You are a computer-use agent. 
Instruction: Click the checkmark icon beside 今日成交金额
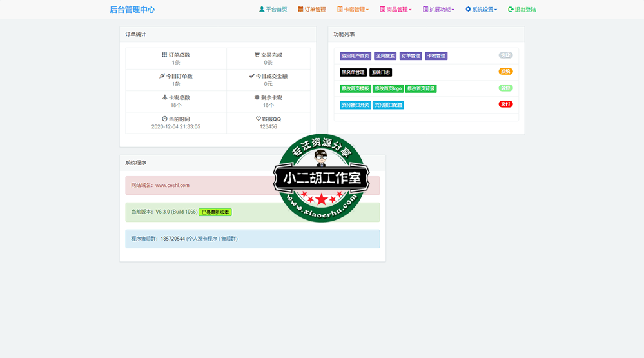252,76
